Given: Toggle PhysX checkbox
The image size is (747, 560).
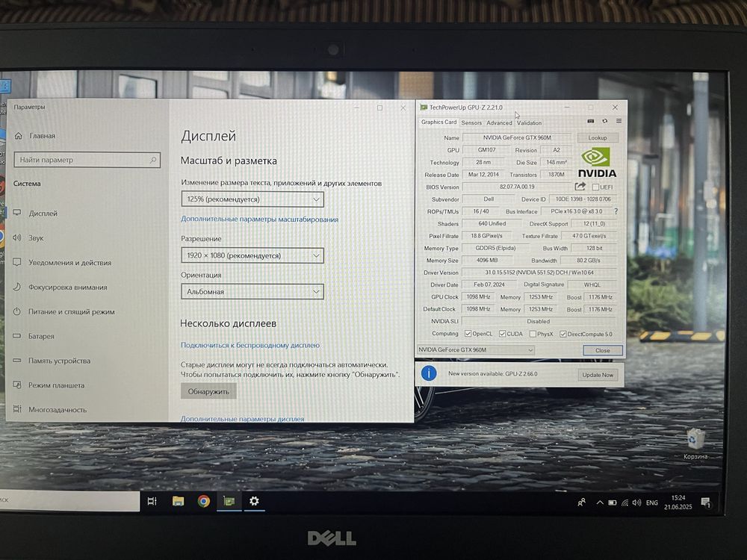Looking at the screenshot, I should tap(533, 334).
